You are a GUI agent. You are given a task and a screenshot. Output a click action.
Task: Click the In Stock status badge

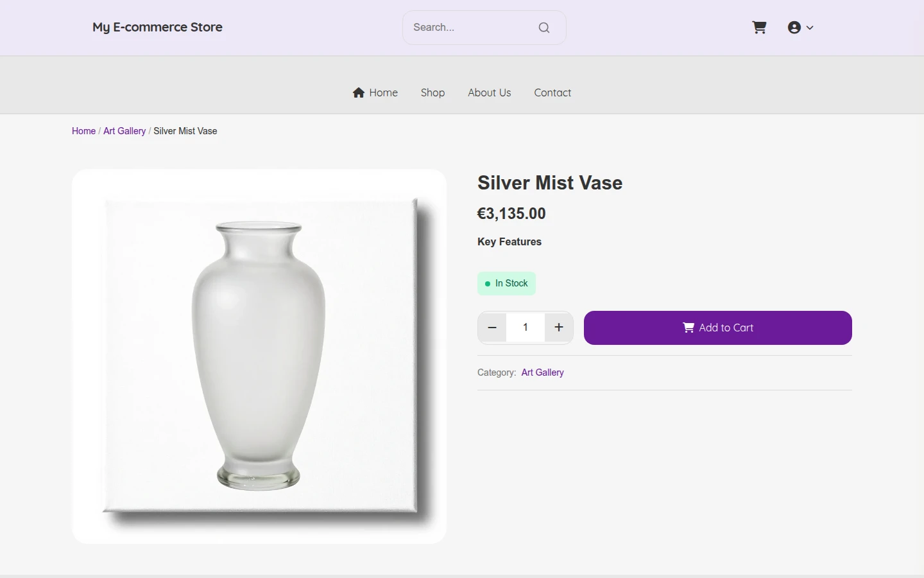pyautogui.click(x=506, y=283)
